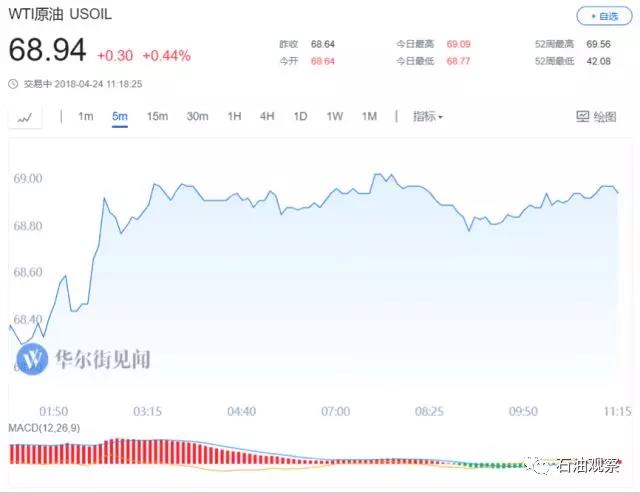
Task: Click the 68.94 current price
Action: click(48, 50)
